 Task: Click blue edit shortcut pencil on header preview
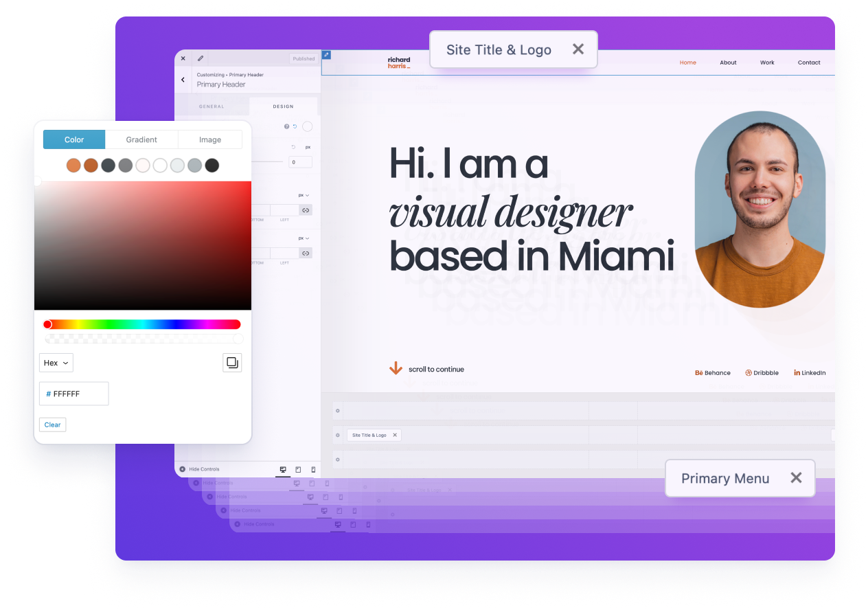(x=326, y=55)
